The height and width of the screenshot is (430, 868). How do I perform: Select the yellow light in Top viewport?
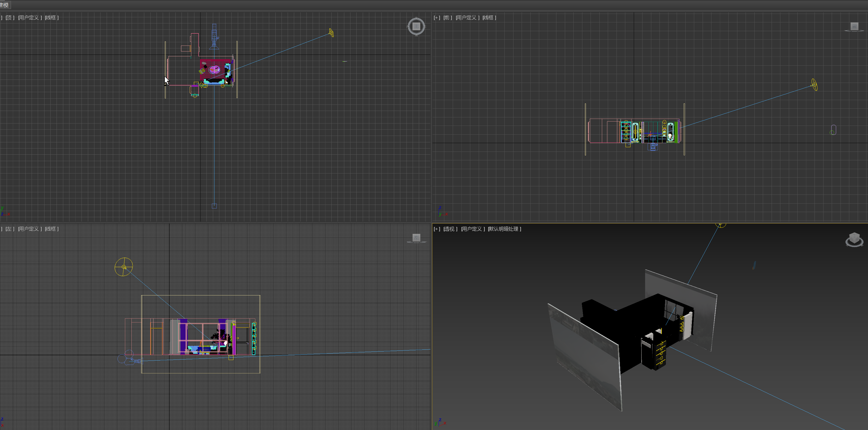[x=331, y=33]
